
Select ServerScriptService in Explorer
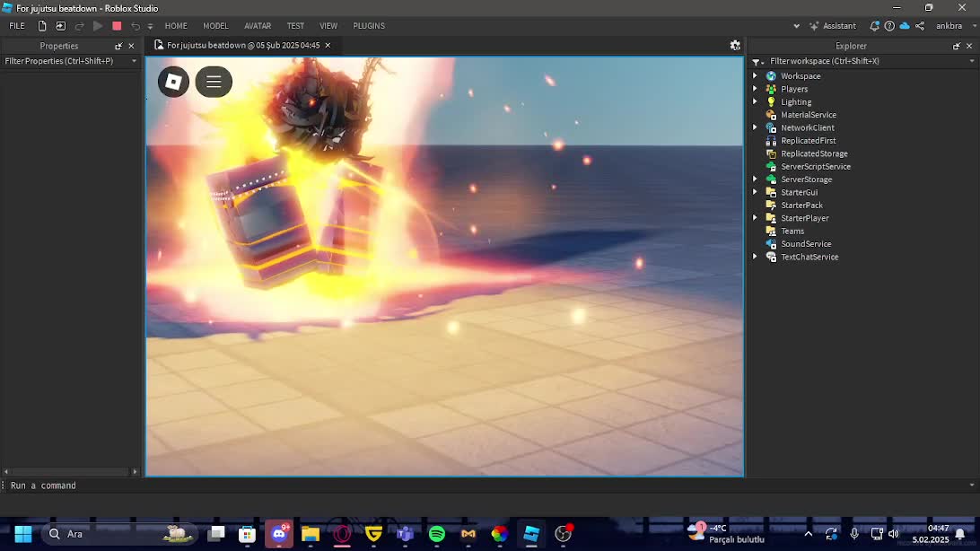(x=815, y=167)
